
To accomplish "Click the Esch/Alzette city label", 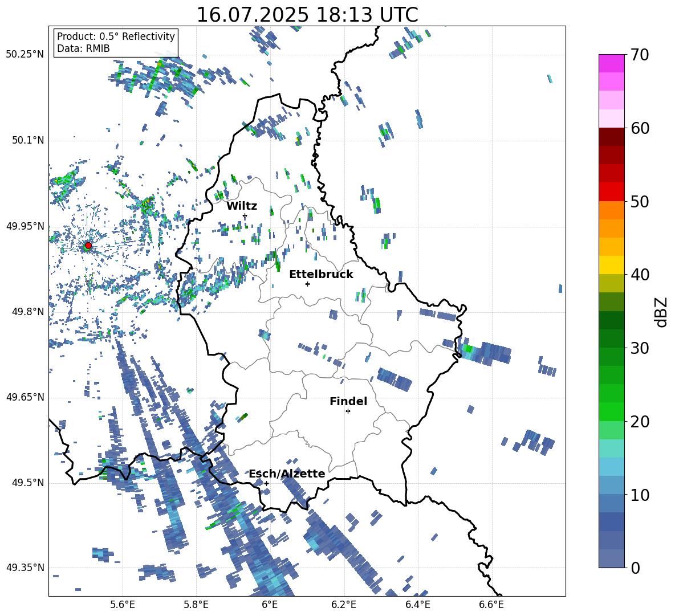I will tap(287, 474).
